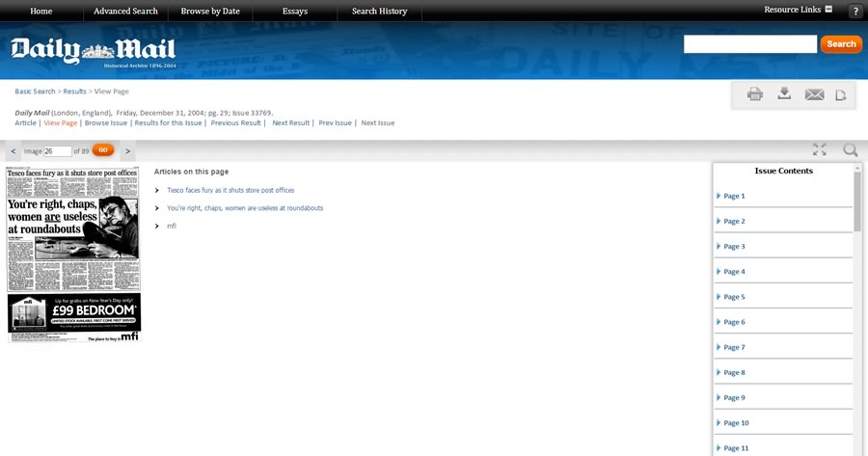Viewport: 868px width, 456px height.
Task: Expand arrow beside mfi
Action: coord(156,226)
